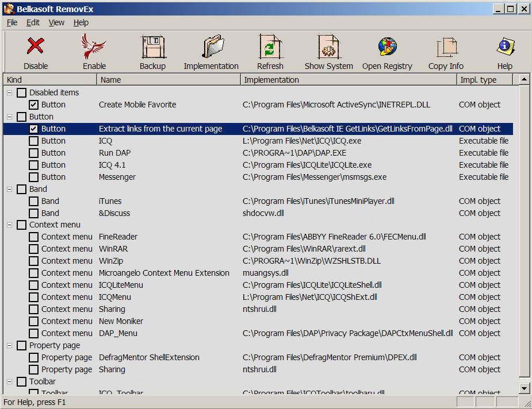The height and width of the screenshot is (409, 532).
Task: Open the File menu
Action: [12, 23]
